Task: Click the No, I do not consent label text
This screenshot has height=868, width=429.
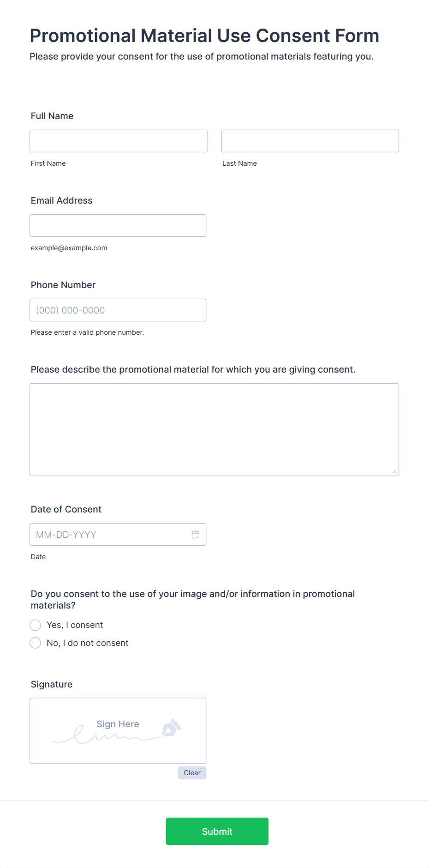Action: (88, 643)
